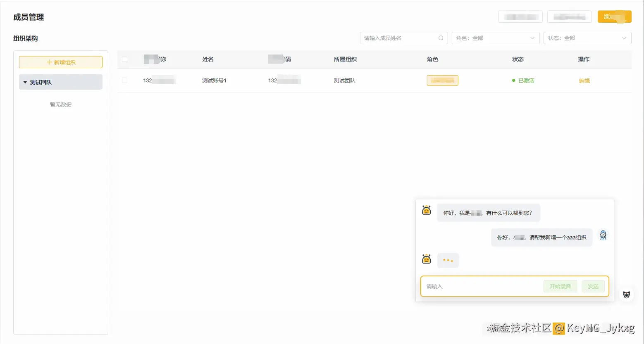Image resolution: width=644 pixels, height=344 pixels.
Task: Click the magnifier icon in the member name search
Action: (441, 38)
